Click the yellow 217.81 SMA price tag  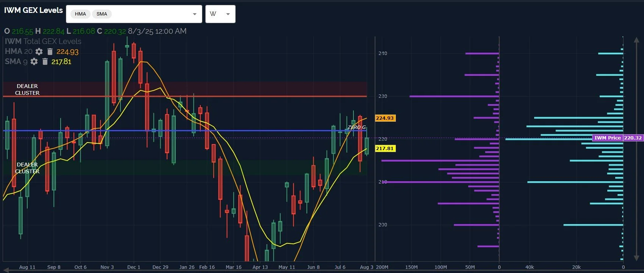pos(385,149)
